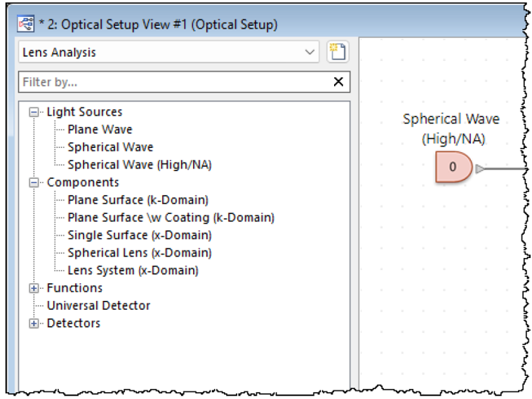Select Single Surface (x-Domain) component
The height and width of the screenshot is (399, 532).
pos(140,236)
